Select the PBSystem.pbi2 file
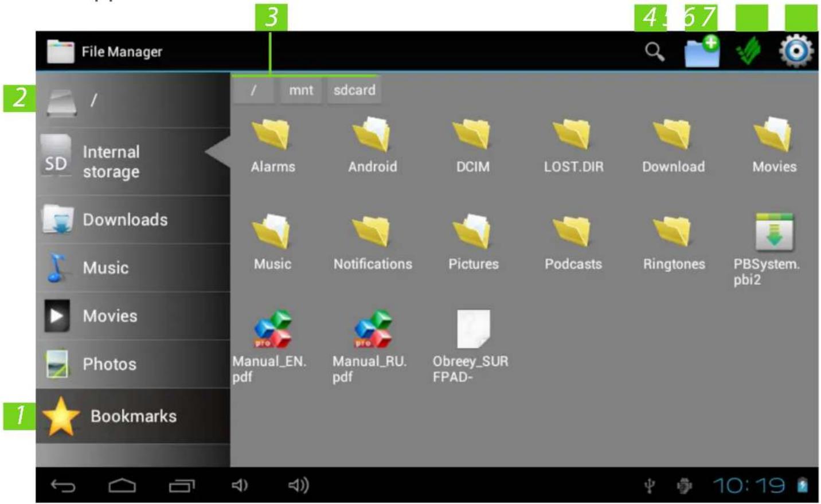Image resolution: width=821 pixels, height=504 pixels. pyautogui.click(x=767, y=249)
